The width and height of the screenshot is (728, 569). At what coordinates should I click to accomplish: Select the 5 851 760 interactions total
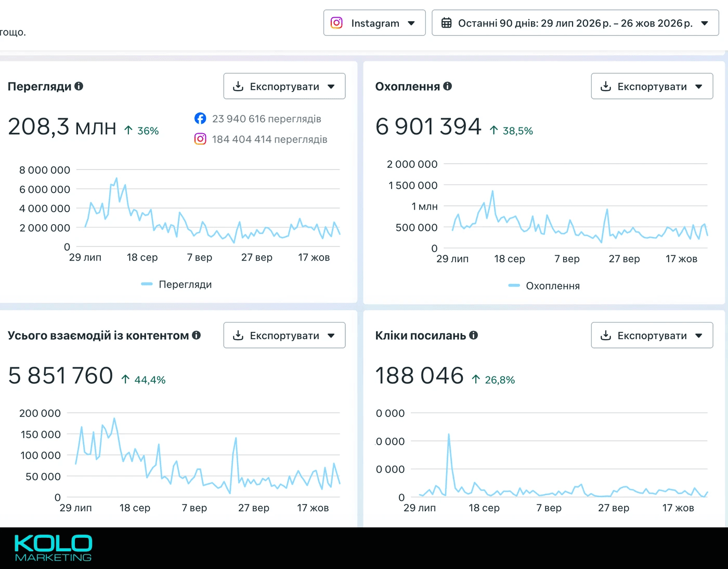(60, 376)
